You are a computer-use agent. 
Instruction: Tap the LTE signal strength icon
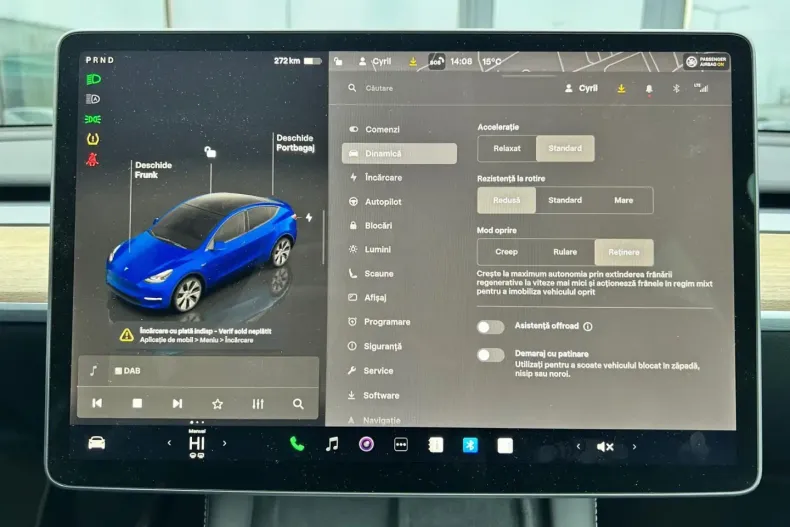701,88
